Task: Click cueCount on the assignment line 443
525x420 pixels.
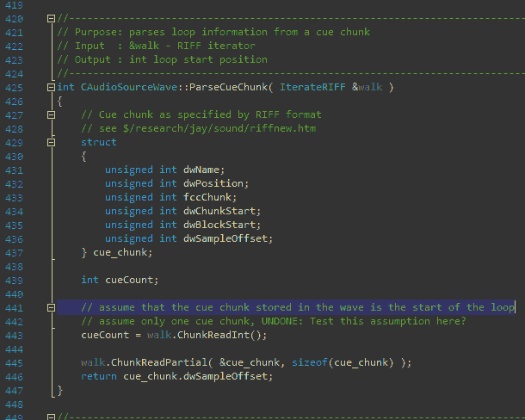Action: [x=105, y=335]
